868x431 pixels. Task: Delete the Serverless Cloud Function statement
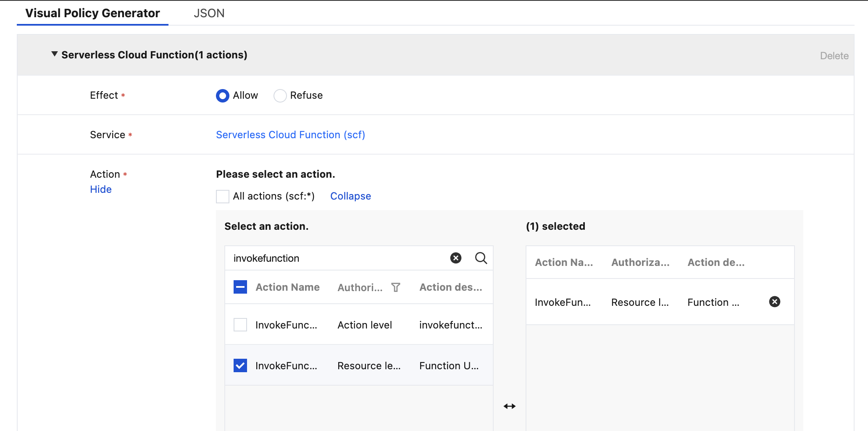pos(834,55)
